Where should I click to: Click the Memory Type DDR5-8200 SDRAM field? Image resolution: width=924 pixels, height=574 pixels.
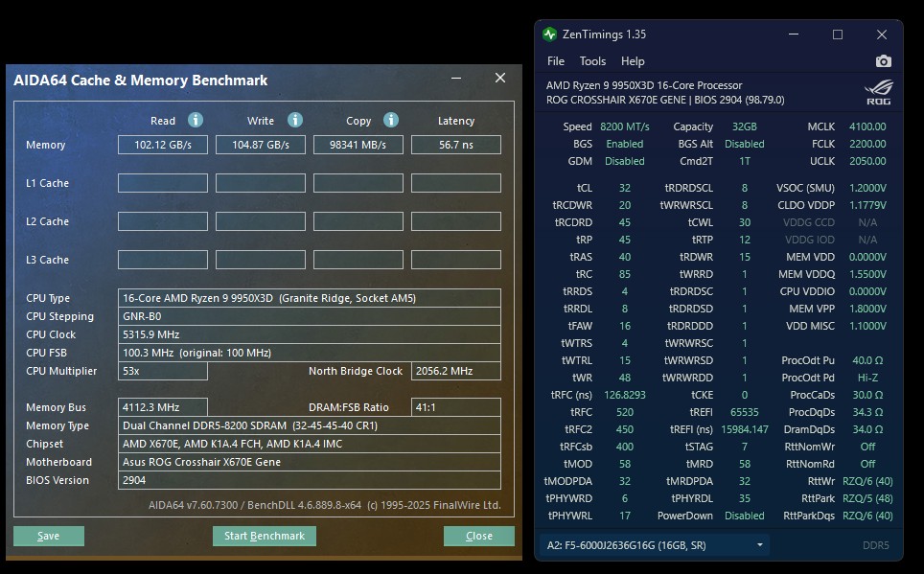coord(310,425)
